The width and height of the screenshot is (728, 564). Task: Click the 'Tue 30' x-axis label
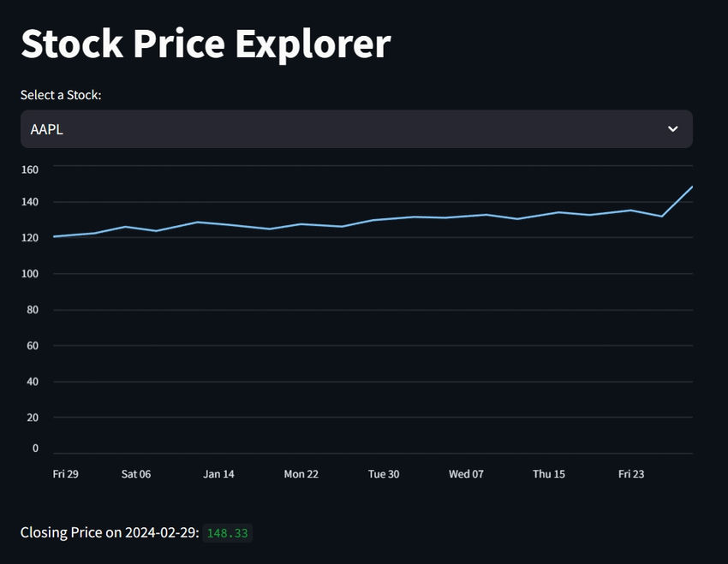pos(383,474)
